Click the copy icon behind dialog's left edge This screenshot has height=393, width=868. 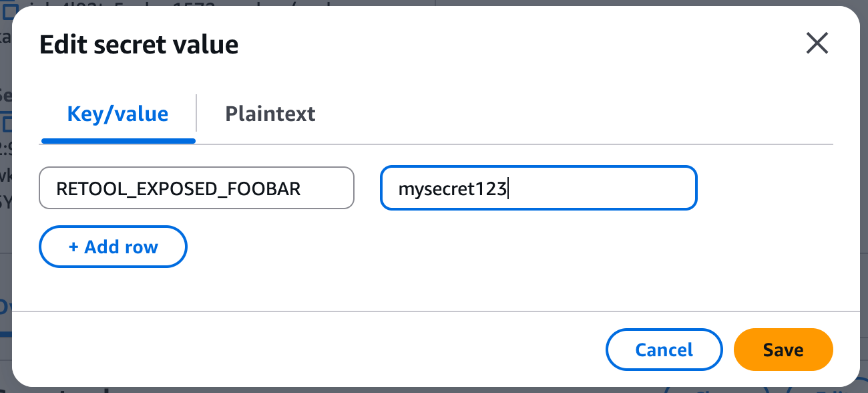click(x=7, y=124)
